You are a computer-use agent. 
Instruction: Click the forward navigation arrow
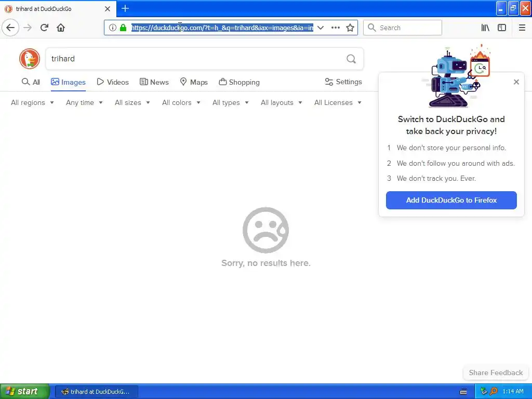[x=28, y=28]
